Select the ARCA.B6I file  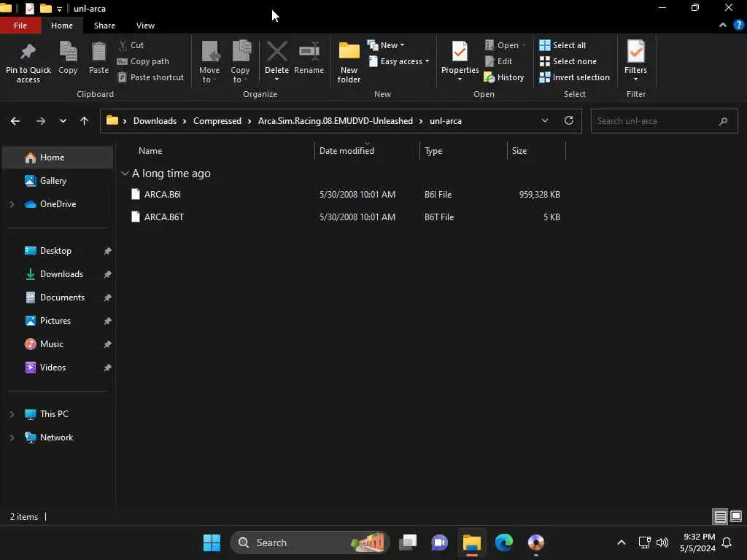[163, 194]
